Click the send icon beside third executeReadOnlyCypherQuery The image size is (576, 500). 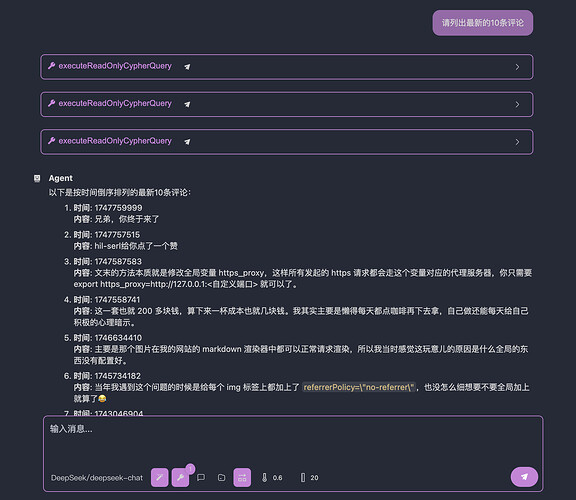pyautogui.click(x=187, y=142)
